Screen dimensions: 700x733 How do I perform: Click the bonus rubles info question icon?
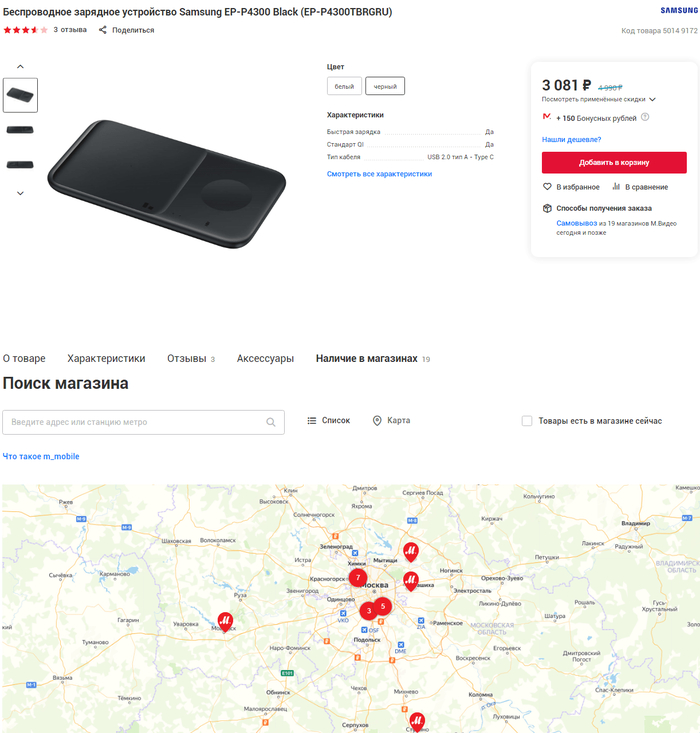click(x=645, y=117)
